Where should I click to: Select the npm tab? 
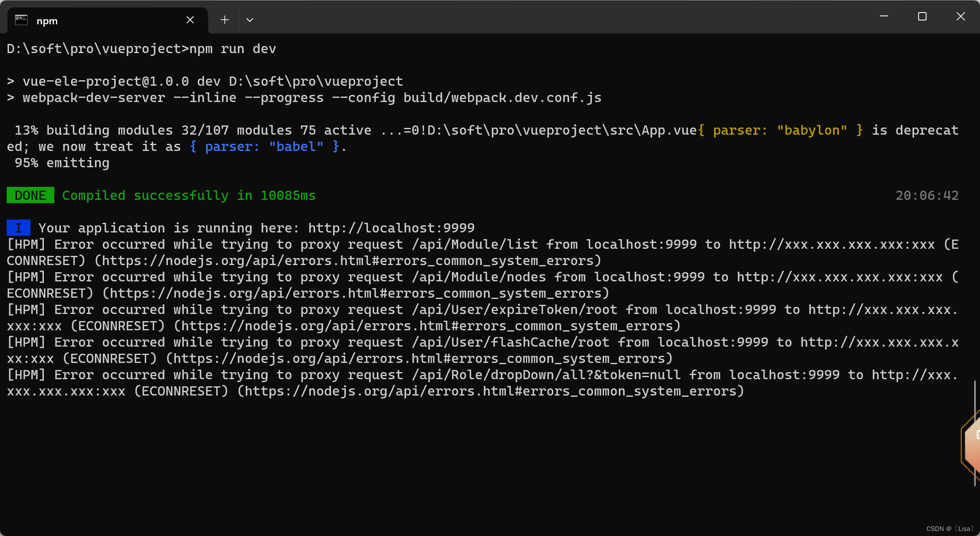(100, 20)
